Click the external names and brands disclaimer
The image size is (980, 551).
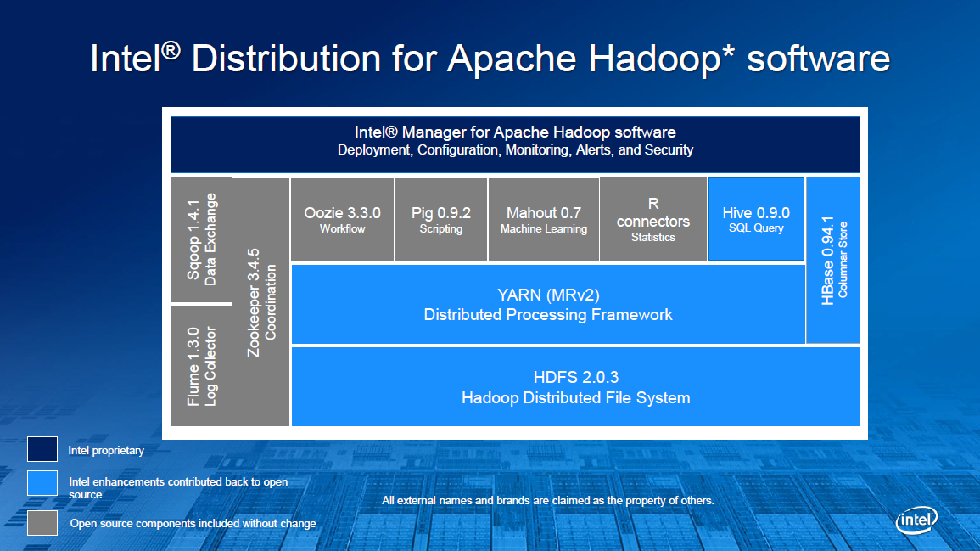[547, 501]
